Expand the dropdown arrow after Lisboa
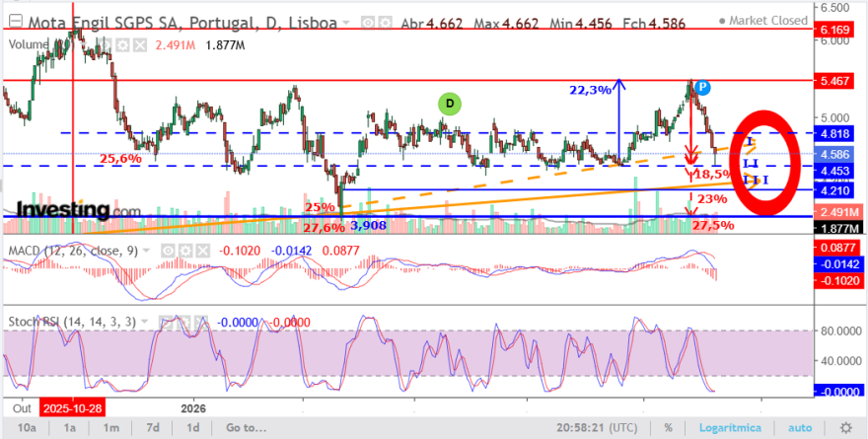Image resolution: width=868 pixels, height=439 pixels. click(346, 24)
